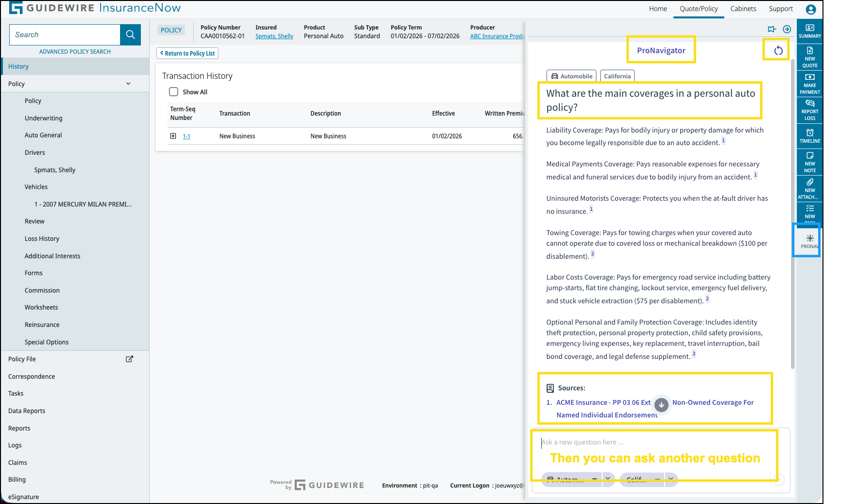Open insured Spmats, Shelly link

[x=274, y=36]
